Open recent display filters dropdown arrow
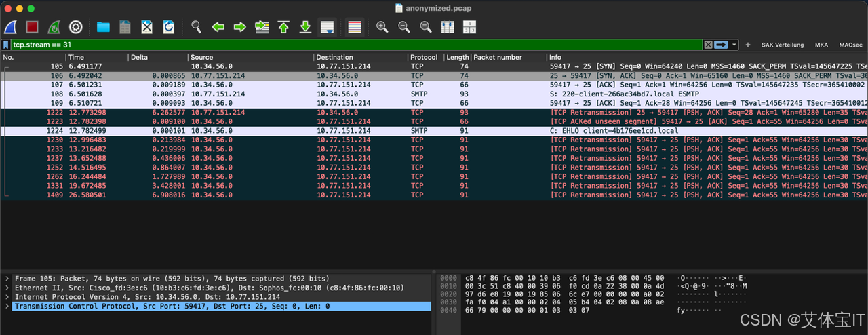Viewport: 868px width, 335px height. pyautogui.click(x=734, y=45)
